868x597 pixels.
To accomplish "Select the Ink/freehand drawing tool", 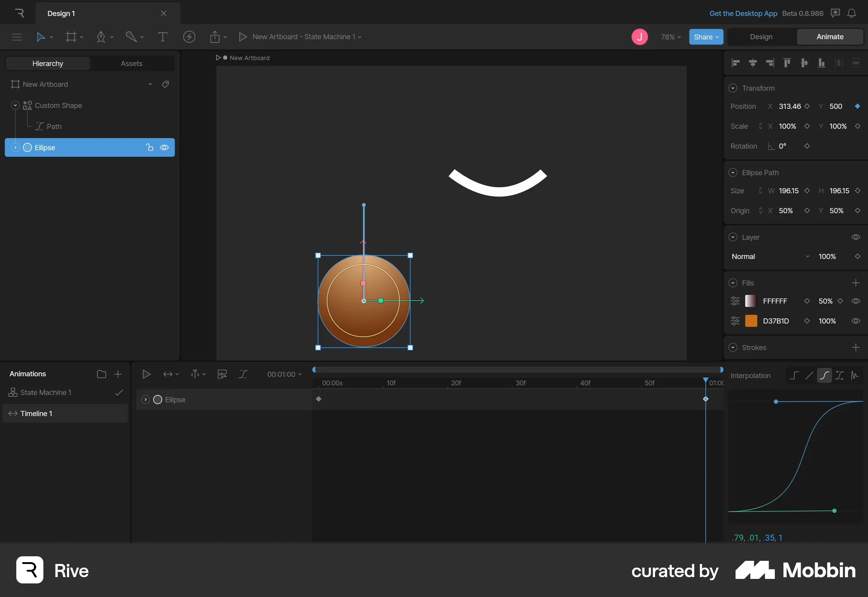I will [x=130, y=37].
